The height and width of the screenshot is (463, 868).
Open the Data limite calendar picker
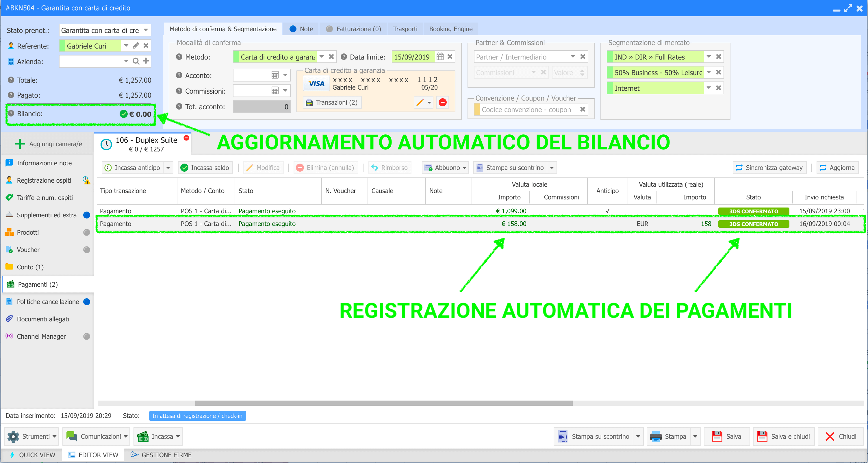click(x=440, y=57)
